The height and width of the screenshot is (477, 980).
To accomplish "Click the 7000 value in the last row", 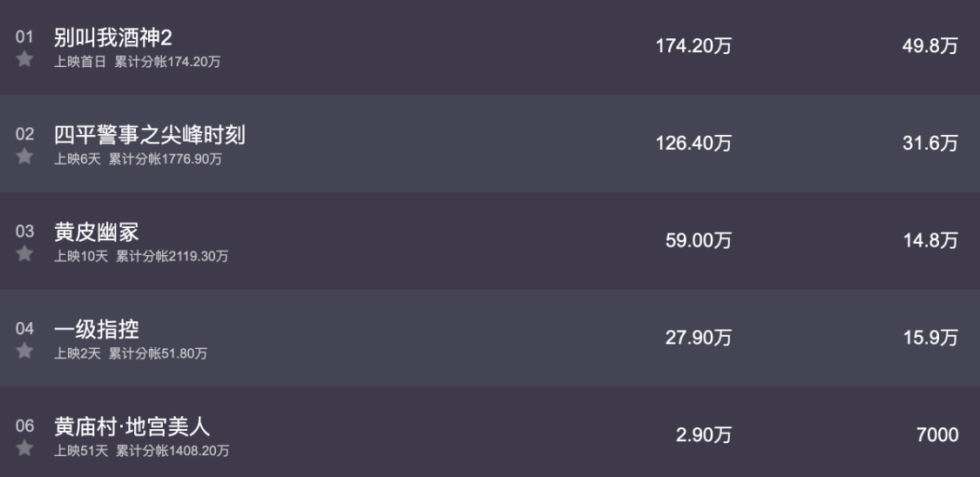I will click(937, 434).
